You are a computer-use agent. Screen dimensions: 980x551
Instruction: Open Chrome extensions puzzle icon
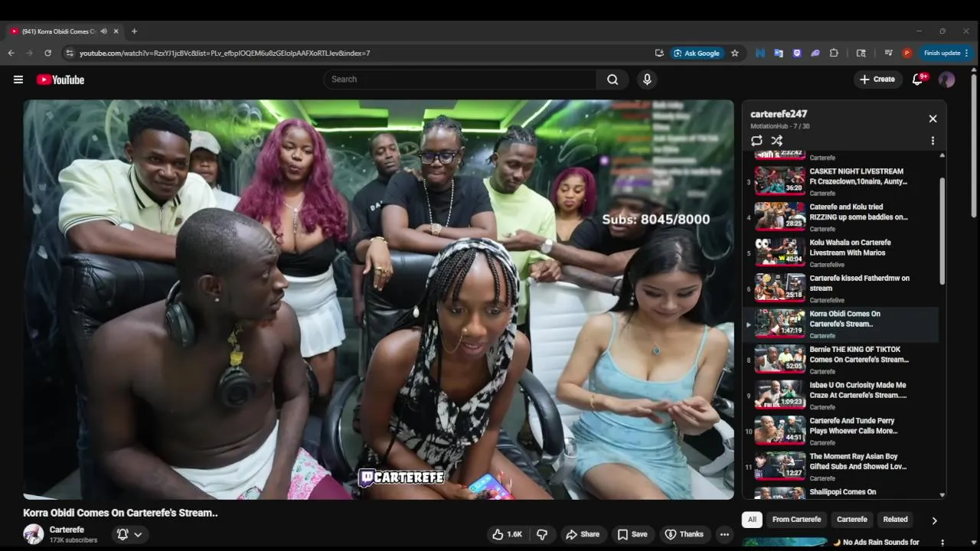coord(834,53)
